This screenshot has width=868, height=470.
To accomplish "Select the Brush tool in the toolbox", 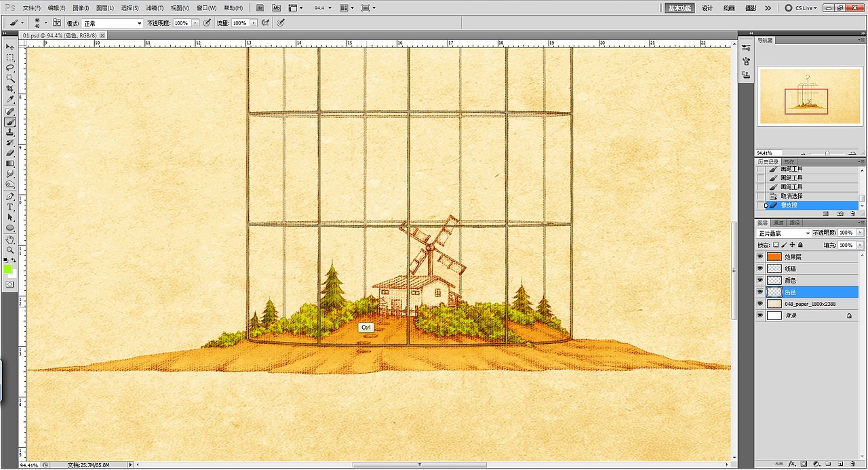I will [10, 122].
